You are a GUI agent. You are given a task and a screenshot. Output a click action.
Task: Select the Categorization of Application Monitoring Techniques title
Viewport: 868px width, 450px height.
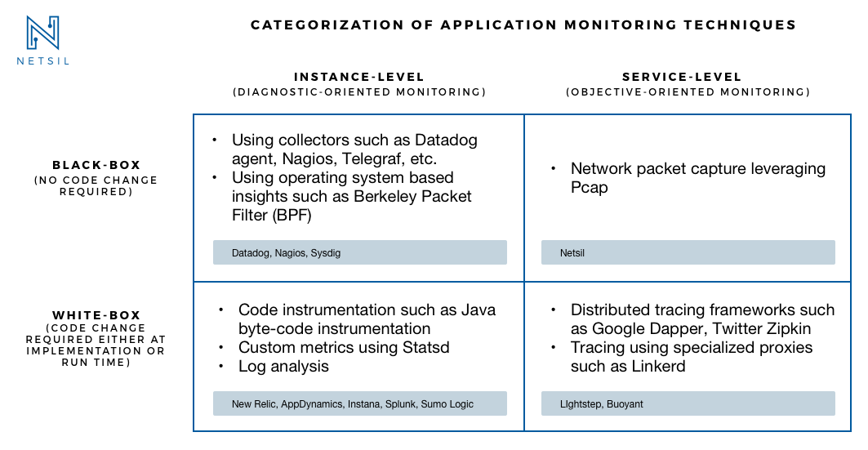[523, 25]
